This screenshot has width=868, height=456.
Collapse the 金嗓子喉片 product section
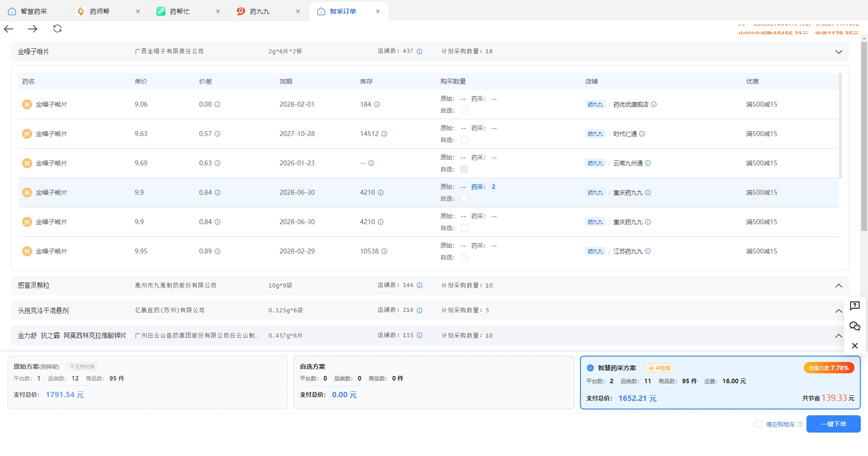839,52
